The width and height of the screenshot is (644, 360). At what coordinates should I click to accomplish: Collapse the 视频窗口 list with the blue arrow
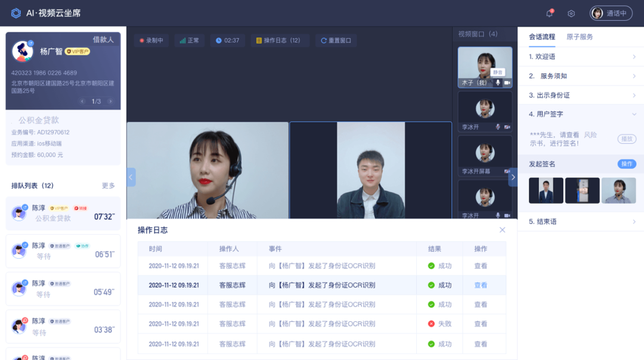(513, 176)
